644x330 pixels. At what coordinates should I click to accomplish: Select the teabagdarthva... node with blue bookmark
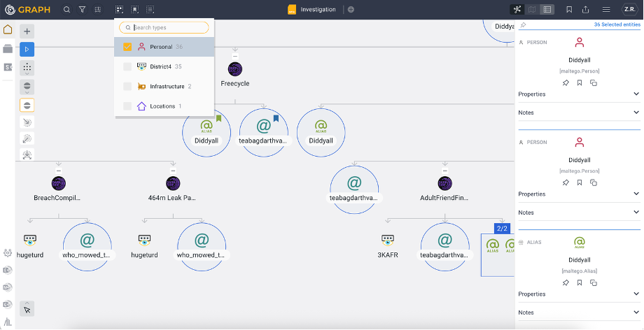coord(263,133)
